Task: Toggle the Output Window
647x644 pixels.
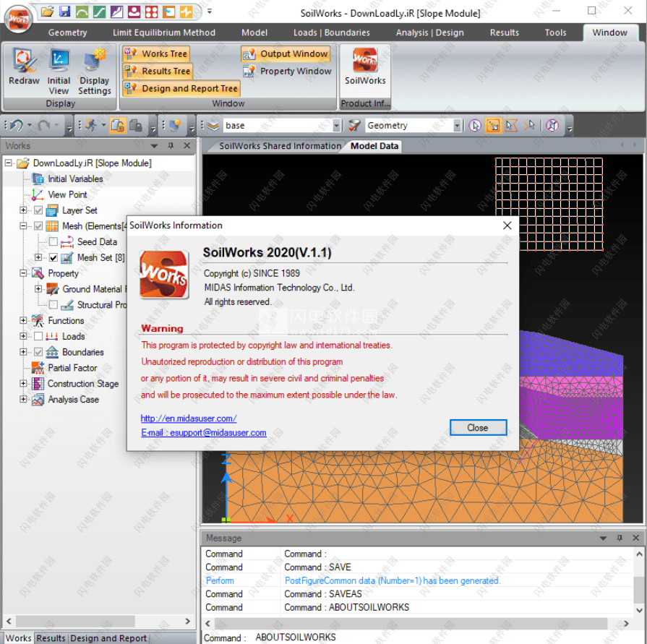Action: [x=286, y=53]
